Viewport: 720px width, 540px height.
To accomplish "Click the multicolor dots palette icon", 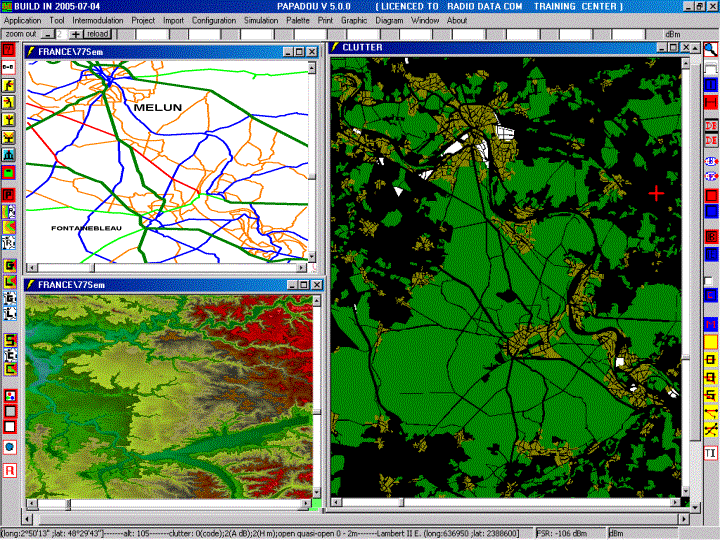I will coord(9,395).
